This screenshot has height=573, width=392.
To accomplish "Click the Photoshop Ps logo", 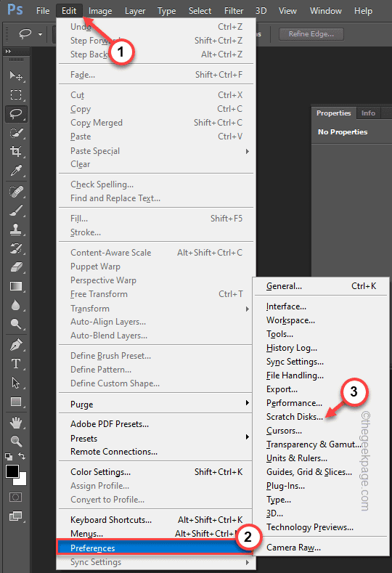I will (15, 9).
